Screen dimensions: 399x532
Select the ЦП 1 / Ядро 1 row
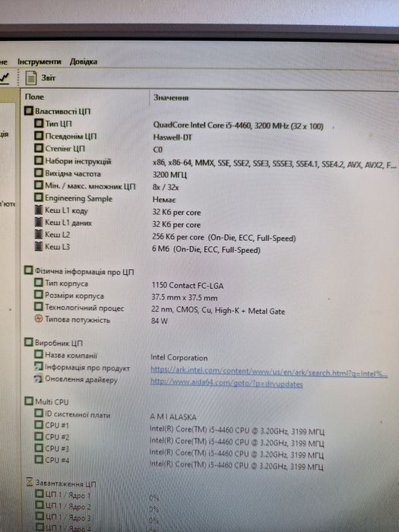tap(97, 496)
